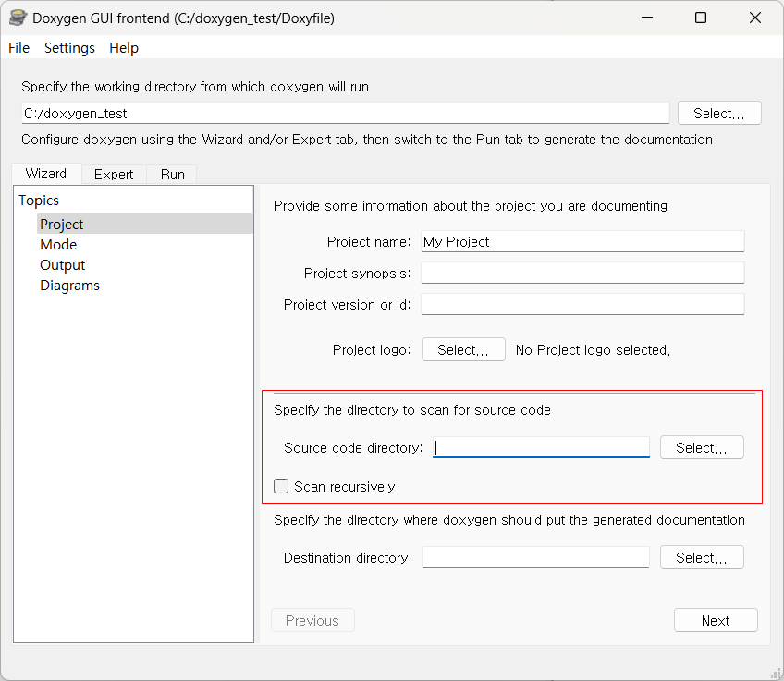The height and width of the screenshot is (681, 784).
Task: Click Select button for Destination directory
Action: 702,557
